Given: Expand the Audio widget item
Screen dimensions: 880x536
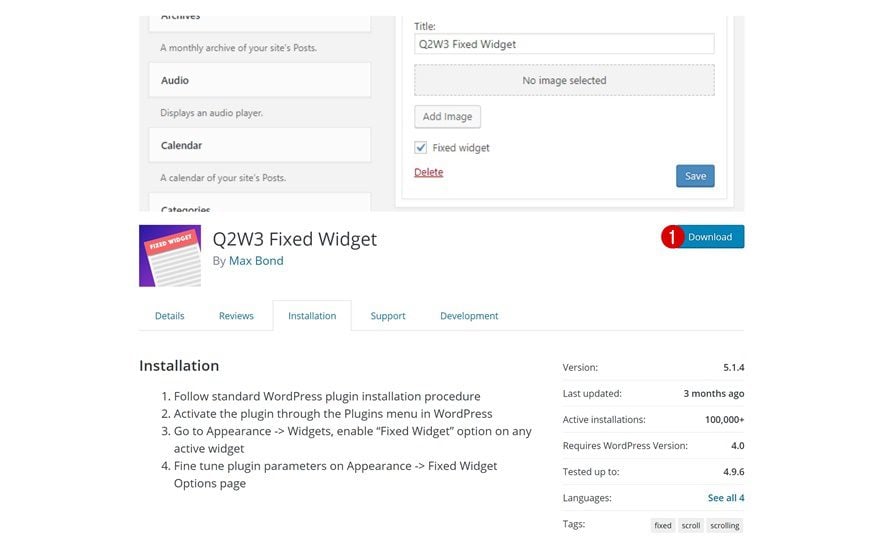Looking at the screenshot, I should [259, 80].
